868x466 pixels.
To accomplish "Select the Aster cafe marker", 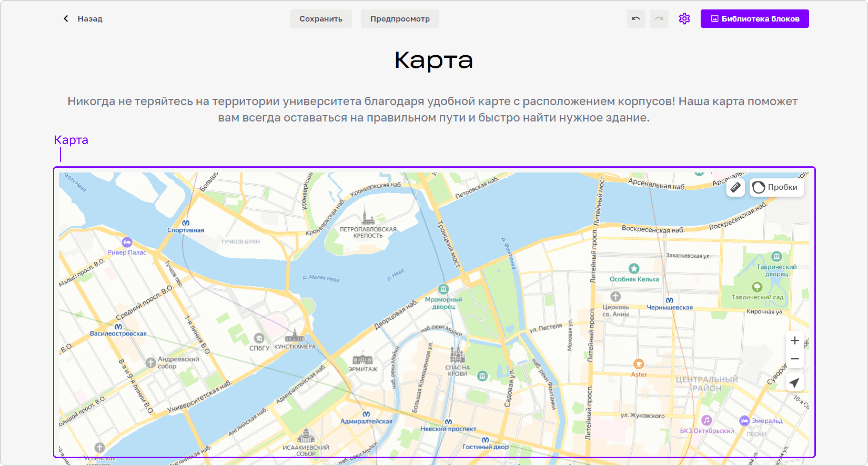I will (x=639, y=364).
